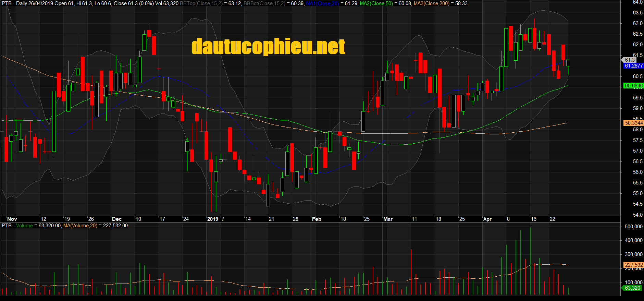Click the 8 date tick in April
This screenshot has width=644, height=301.
508,219
